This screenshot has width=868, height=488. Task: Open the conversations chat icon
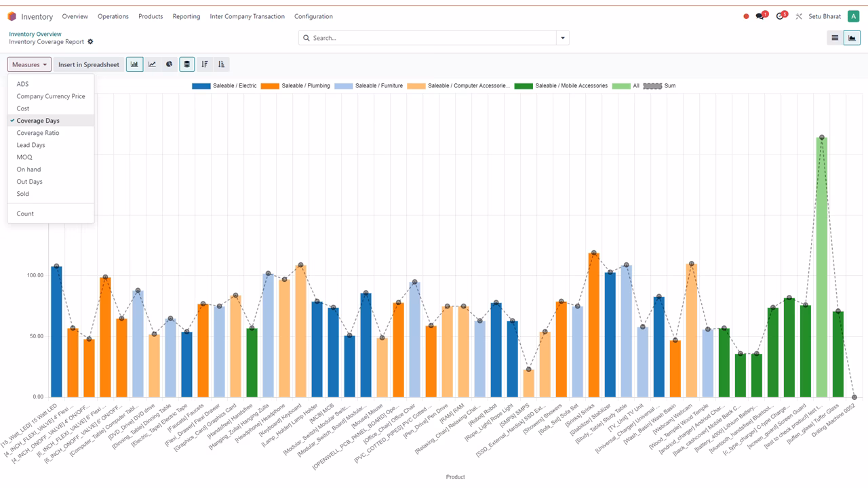[x=760, y=16]
